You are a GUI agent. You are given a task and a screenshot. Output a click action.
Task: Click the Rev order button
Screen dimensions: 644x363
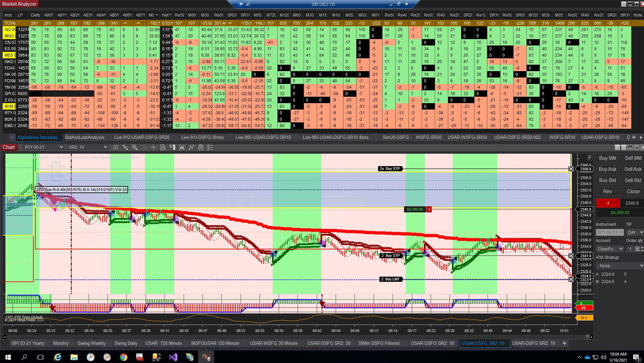pos(607,191)
